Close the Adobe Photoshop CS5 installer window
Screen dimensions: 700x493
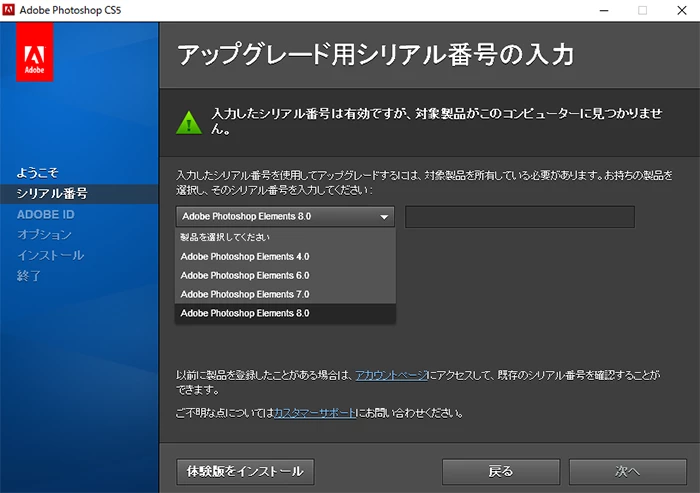[x=682, y=10]
